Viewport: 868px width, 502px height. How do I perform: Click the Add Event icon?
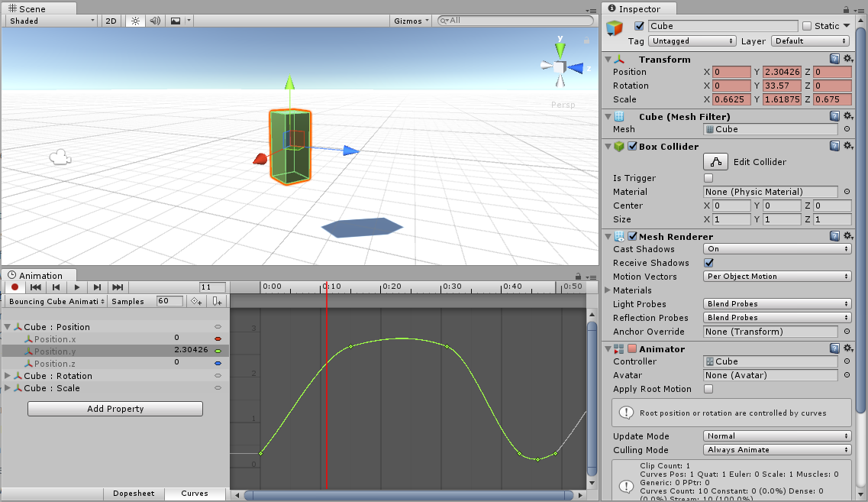point(218,301)
